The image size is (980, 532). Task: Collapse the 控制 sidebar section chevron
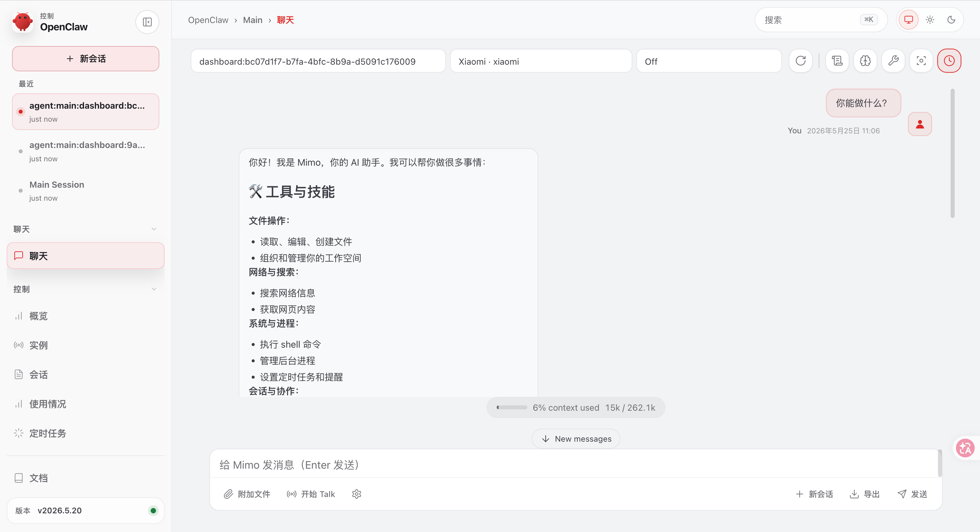(154, 289)
